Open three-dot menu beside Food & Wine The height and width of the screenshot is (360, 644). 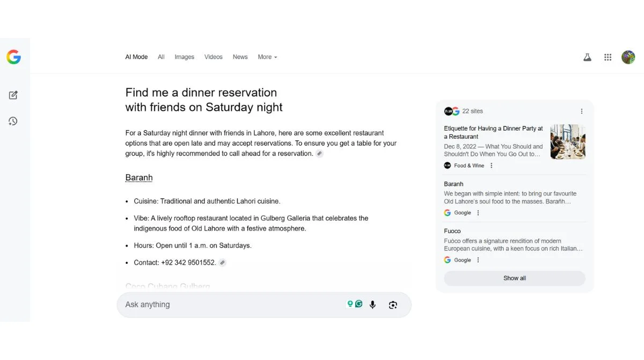coord(491,165)
